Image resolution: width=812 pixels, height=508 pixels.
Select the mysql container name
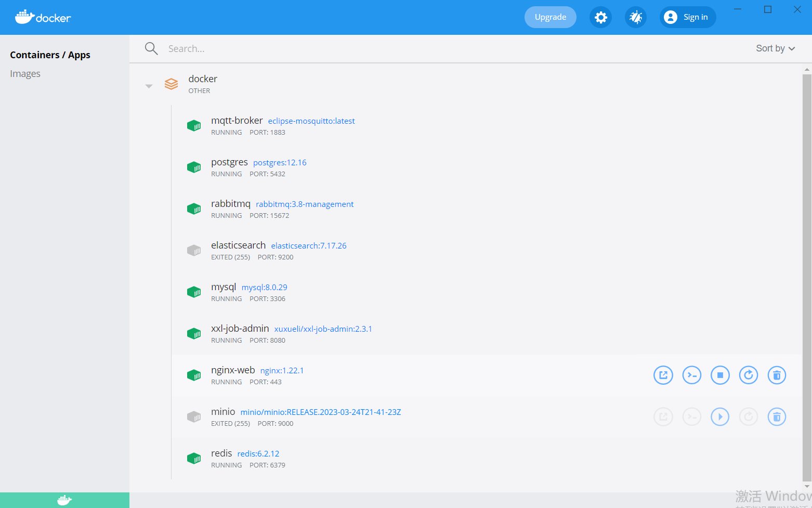click(224, 286)
